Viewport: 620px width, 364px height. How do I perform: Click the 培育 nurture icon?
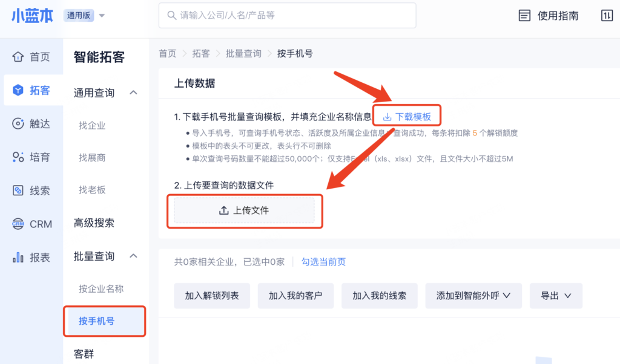(18, 157)
